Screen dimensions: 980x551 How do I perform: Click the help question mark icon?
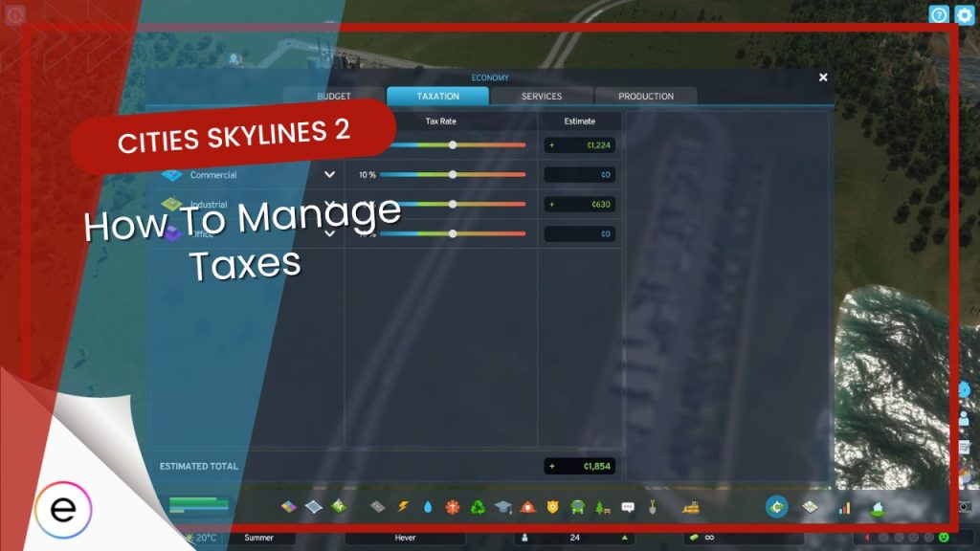(x=939, y=14)
